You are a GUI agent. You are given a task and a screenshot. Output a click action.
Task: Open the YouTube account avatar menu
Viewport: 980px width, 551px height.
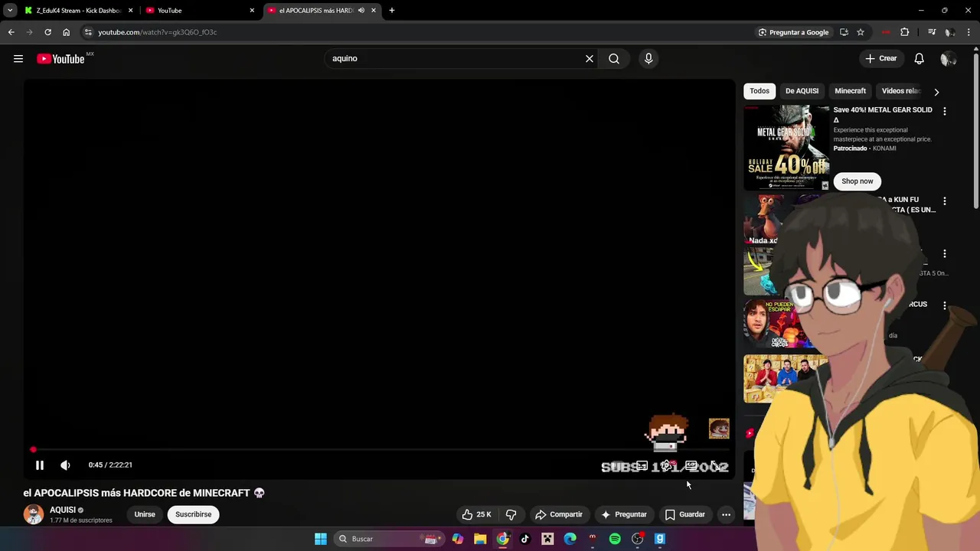[948, 59]
